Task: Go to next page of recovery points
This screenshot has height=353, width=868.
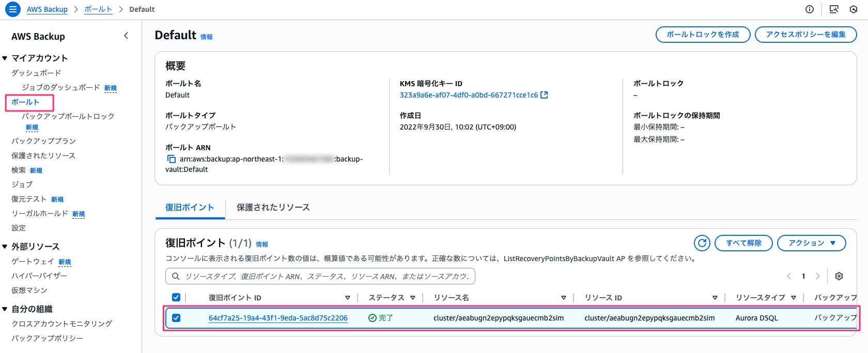Action: 818,276
